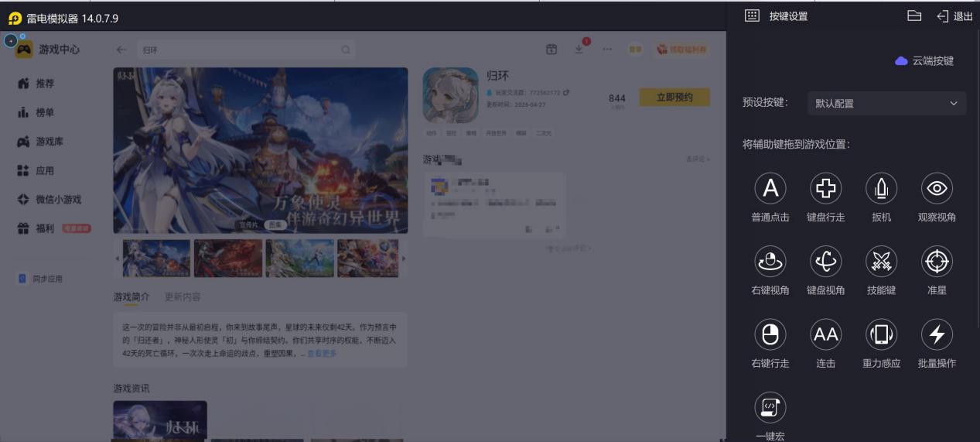Click the yellow 立即预约 button
The image size is (980, 442).
coord(674,98)
